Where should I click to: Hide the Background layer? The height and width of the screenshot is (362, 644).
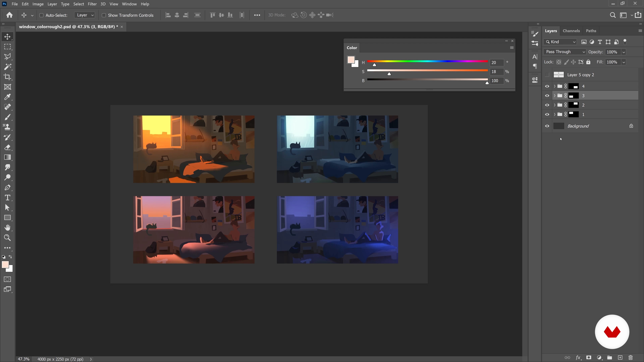[547, 126]
